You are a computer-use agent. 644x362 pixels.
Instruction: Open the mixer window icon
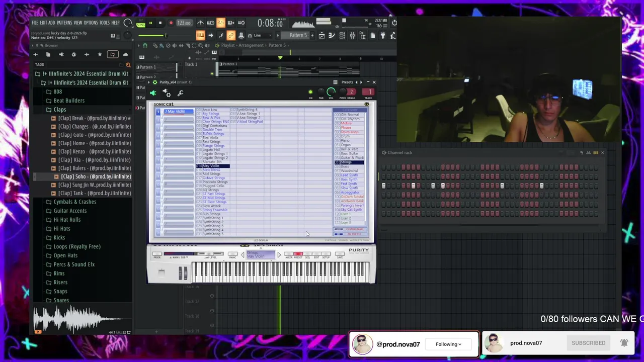click(x=352, y=35)
